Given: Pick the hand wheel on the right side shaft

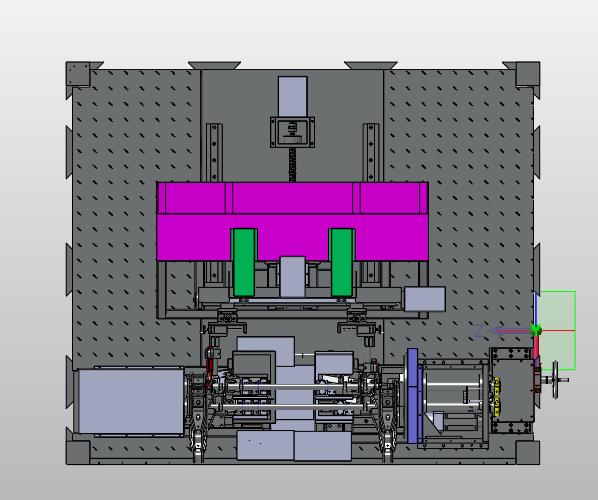Looking at the screenshot, I should (555, 379).
